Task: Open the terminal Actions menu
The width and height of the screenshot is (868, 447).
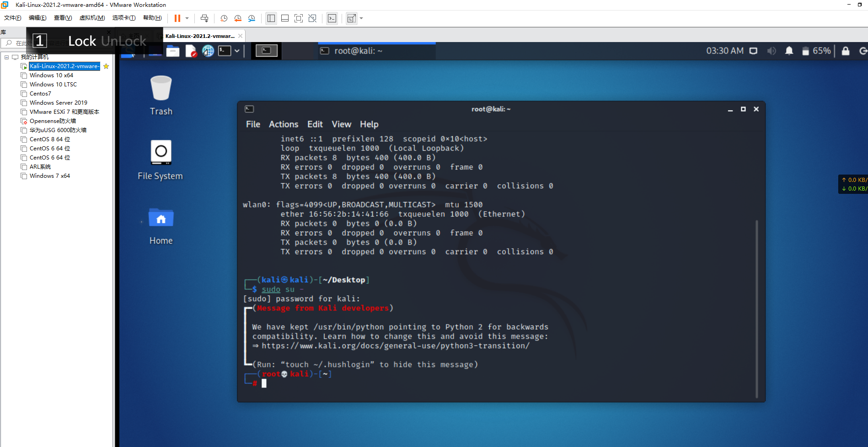Action: coord(284,124)
